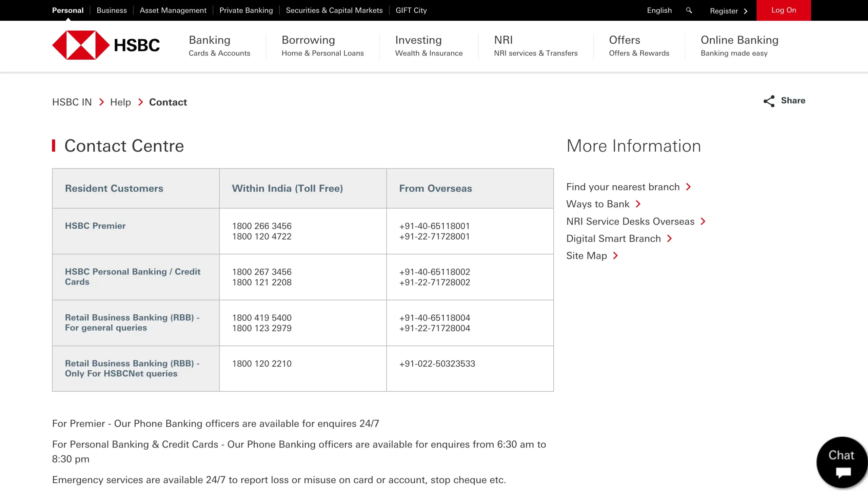Click the HSBC Premier table row heading
Screen dimensions: 868x496
click(95, 226)
